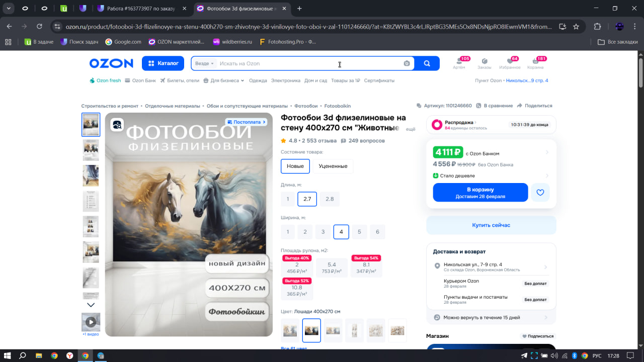
Task: Bookmark this page with star icon
Action: [x=576, y=27]
